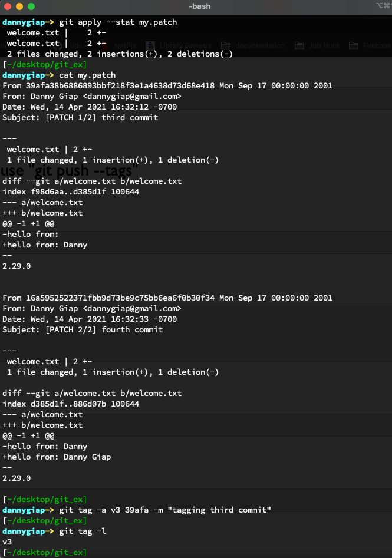The height and width of the screenshot is (558, 392).
Task: Click the "+hello from: Danny Giap" line
Action: (x=57, y=457)
